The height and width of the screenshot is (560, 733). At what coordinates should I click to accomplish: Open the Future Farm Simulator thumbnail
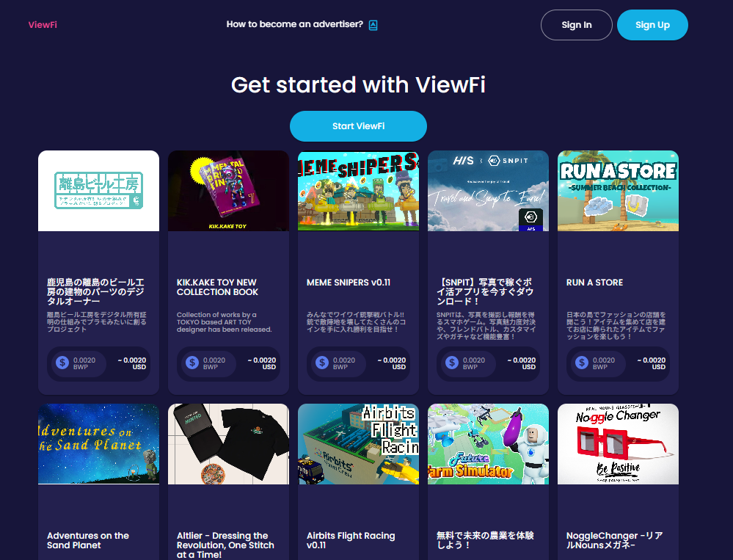click(x=489, y=444)
